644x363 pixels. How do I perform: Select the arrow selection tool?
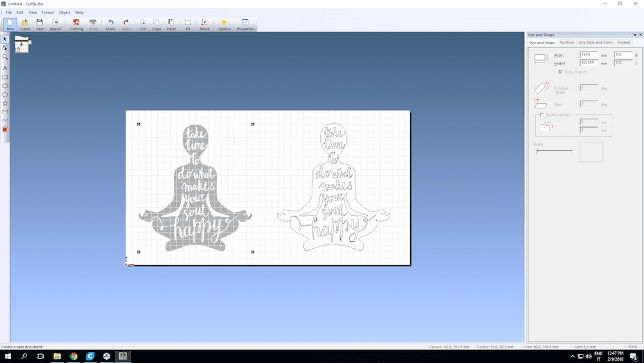pyautogui.click(x=5, y=39)
